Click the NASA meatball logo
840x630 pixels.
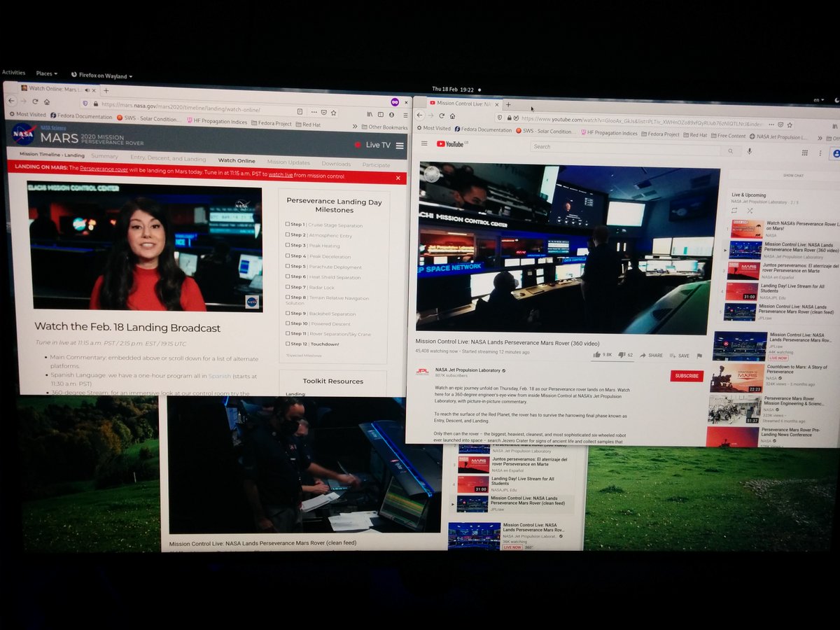[x=23, y=134]
